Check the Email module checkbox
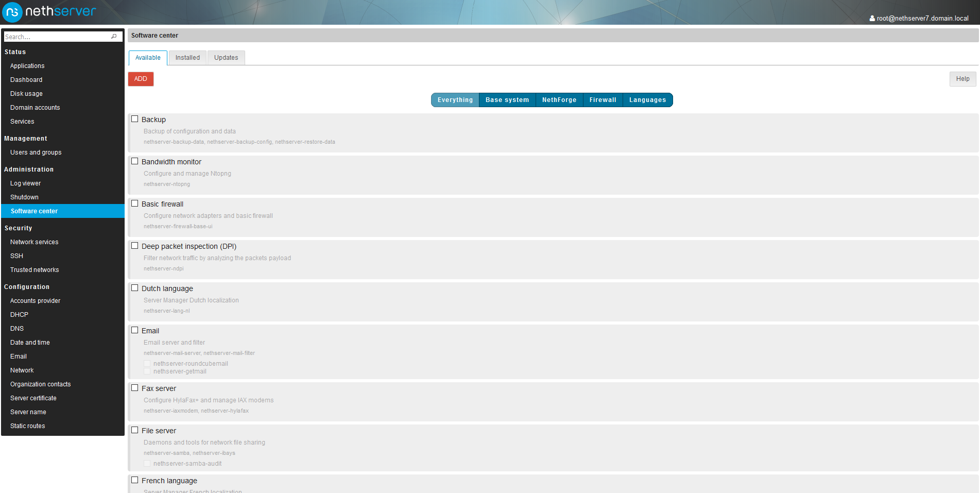980x493 pixels. point(135,330)
